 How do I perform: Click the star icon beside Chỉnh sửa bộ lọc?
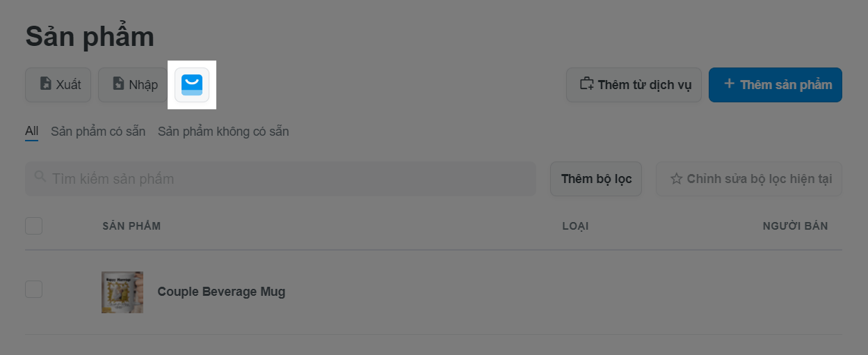[676, 179]
